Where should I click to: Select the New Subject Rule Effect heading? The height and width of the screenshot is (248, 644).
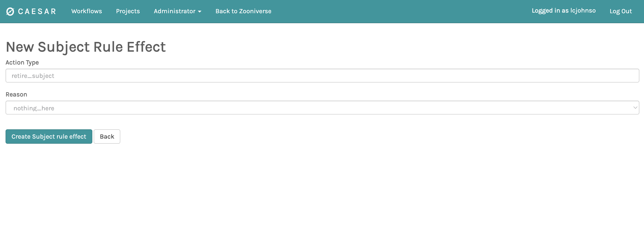[x=86, y=47]
